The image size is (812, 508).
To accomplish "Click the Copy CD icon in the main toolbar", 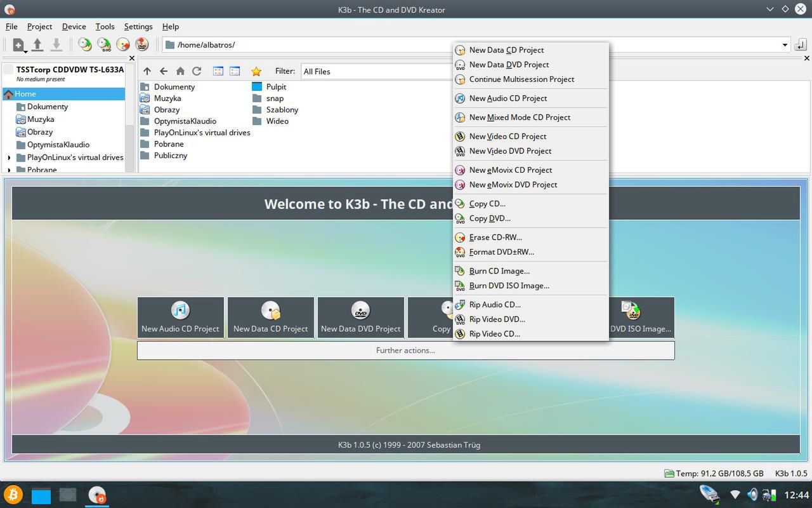I will [85, 44].
